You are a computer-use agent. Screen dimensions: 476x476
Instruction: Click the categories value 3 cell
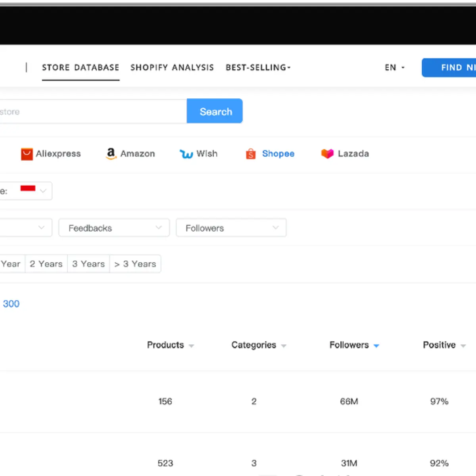254,463
